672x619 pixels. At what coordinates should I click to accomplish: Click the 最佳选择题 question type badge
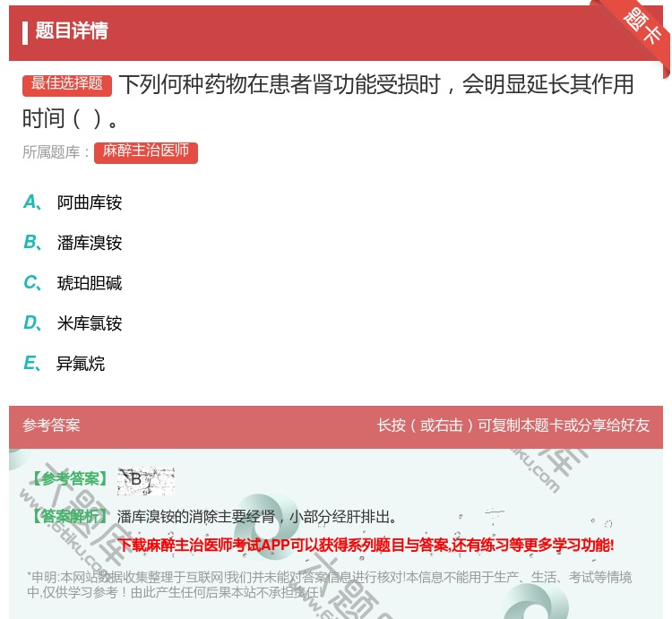click(x=67, y=85)
